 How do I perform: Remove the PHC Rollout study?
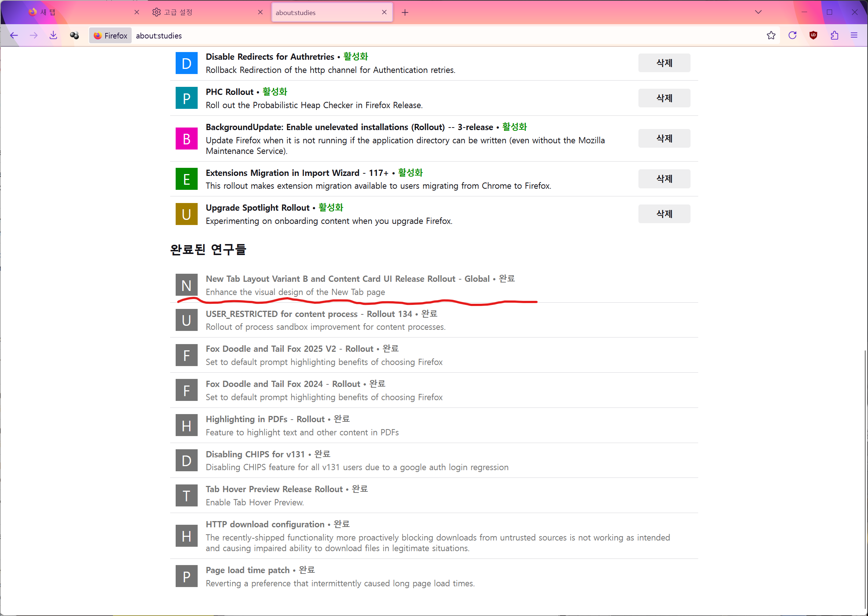click(664, 98)
